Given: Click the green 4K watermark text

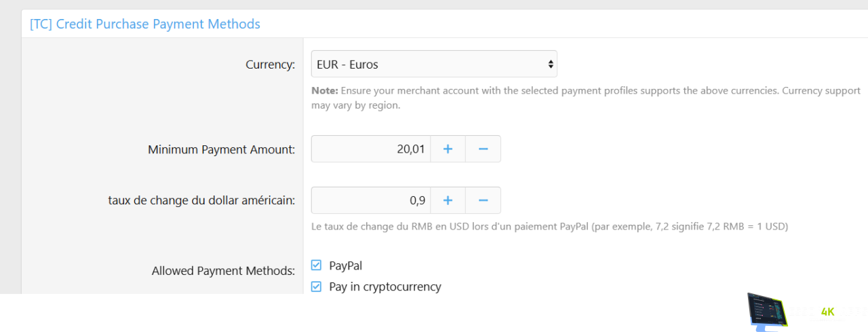Looking at the screenshot, I should 827,312.
